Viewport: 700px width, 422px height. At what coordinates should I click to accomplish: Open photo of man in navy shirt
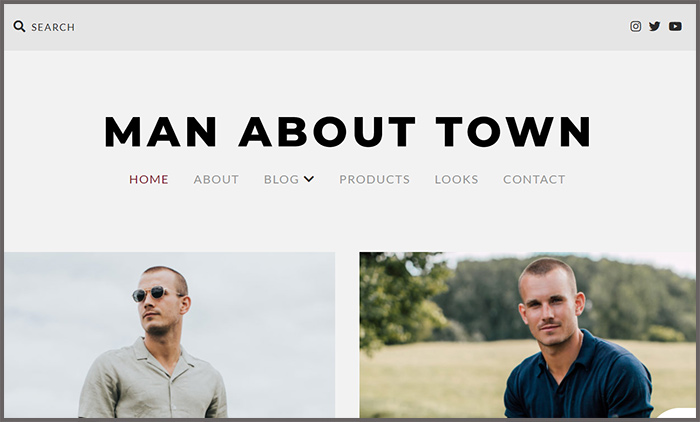pos(527,335)
